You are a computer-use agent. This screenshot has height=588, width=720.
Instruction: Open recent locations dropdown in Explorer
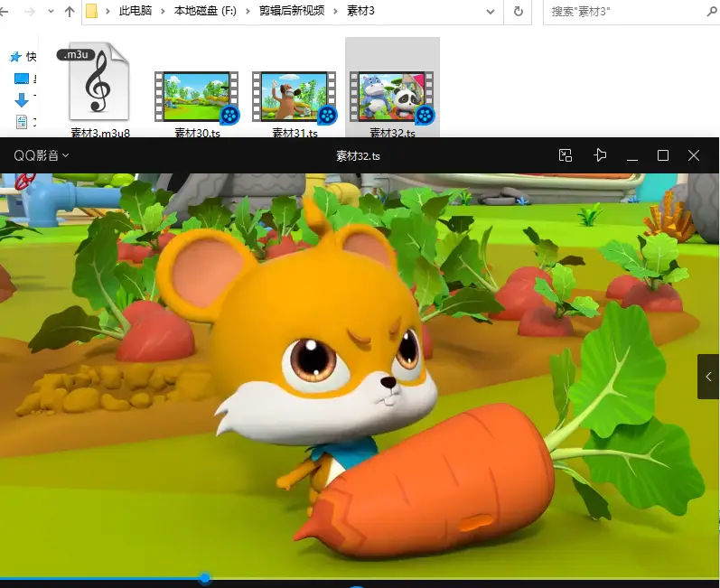click(x=51, y=12)
